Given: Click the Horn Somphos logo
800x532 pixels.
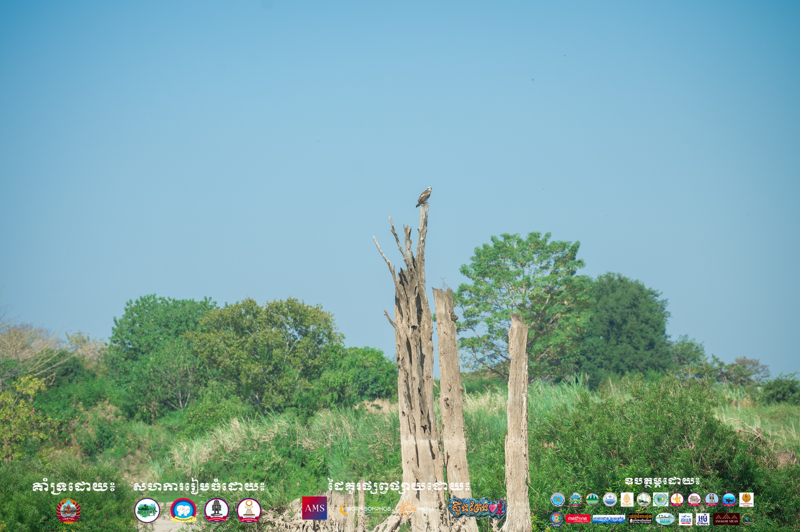Looking at the screenshot, I should click(365, 509).
